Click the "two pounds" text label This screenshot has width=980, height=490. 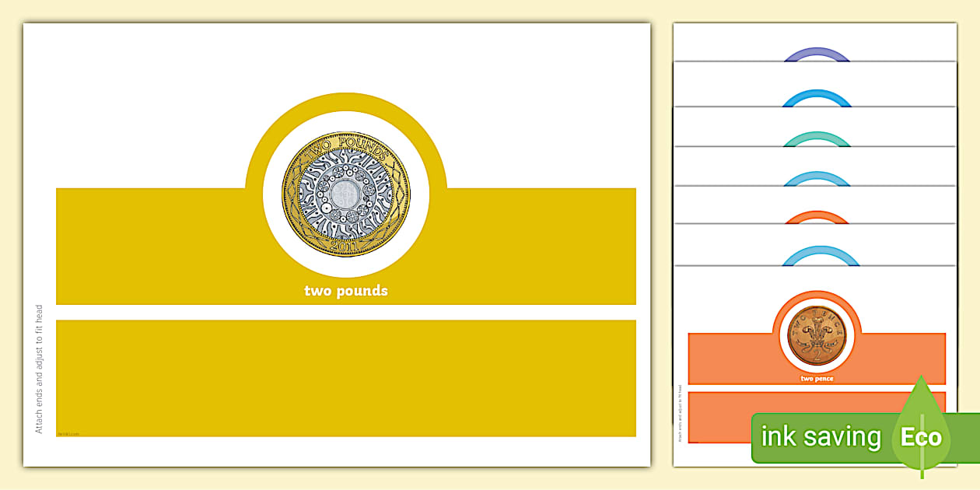[345, 291]
